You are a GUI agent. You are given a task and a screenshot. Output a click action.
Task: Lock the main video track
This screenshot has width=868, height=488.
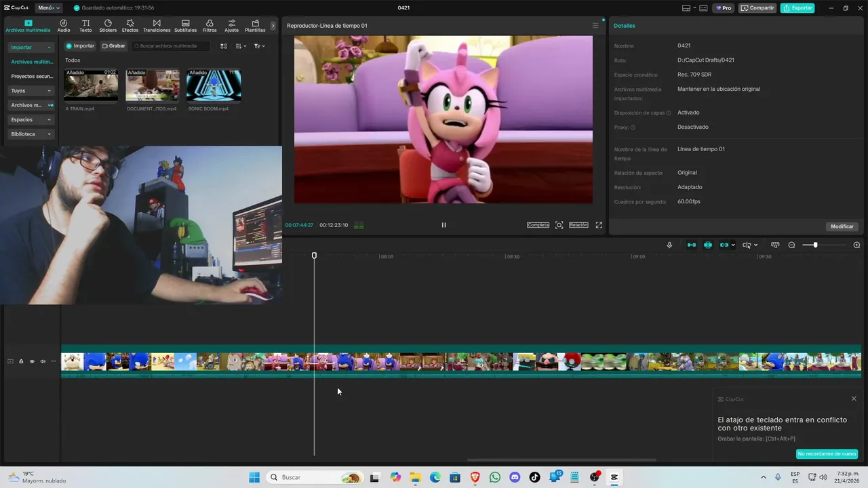[21, 361]
